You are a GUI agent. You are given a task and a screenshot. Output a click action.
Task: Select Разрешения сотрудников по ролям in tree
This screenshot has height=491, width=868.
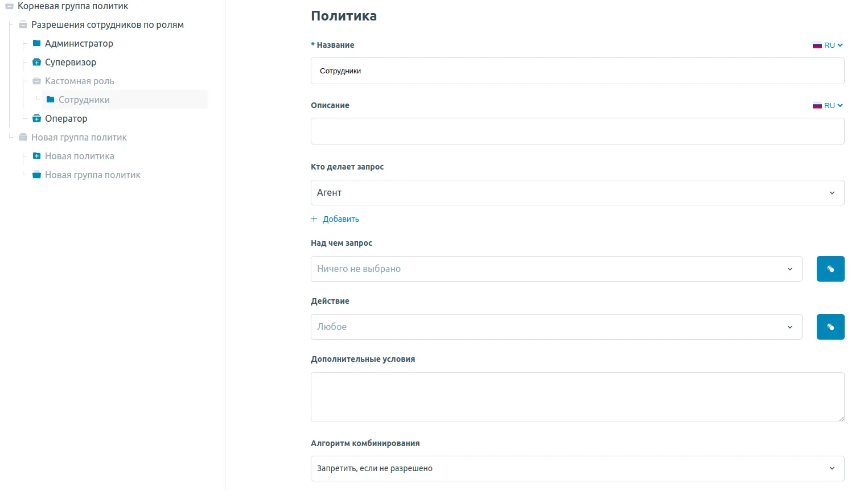click(107, 25)
